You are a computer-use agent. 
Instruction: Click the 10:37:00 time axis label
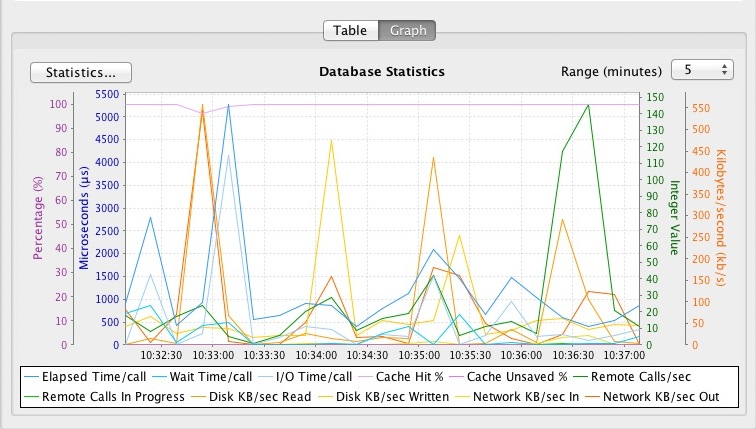coord(624,356)
